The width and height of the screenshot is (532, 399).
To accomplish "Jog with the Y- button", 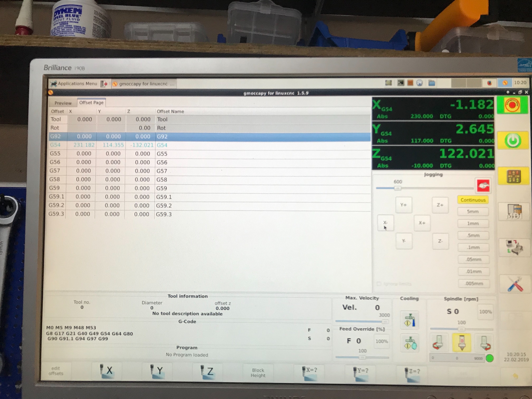I will tap(404, 241).
